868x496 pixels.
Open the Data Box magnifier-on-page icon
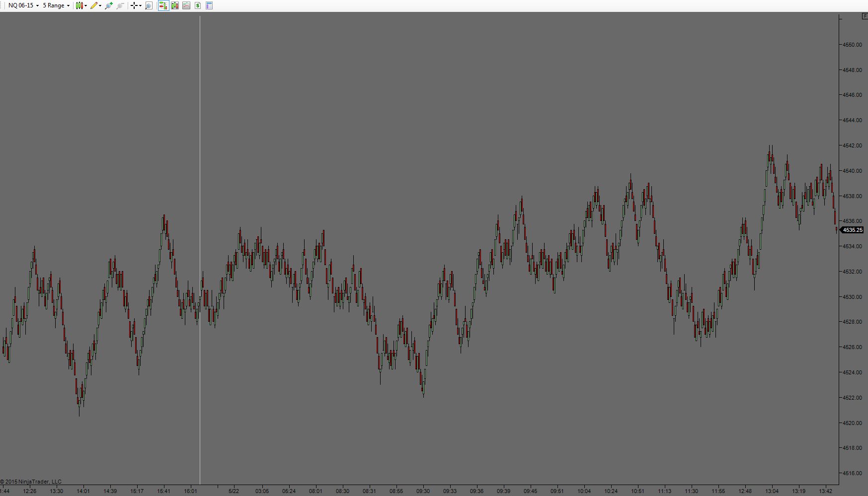click(x=149, y=5)
